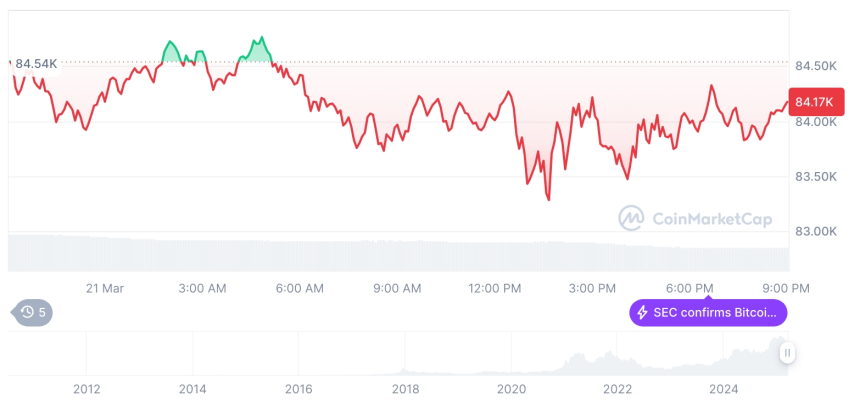Click the 21 Mar date axis label

104,288
